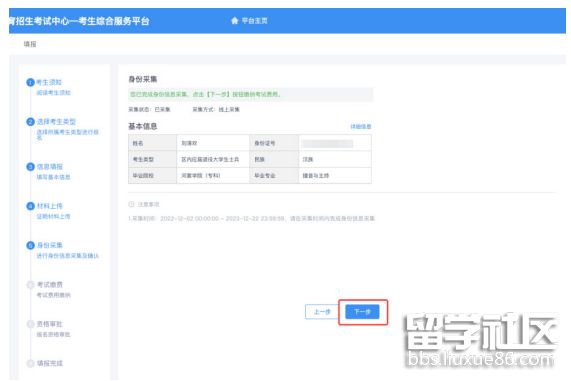
Task: Click the 采集状态: 已采集 status text
Action: click(x=149, y=109)
